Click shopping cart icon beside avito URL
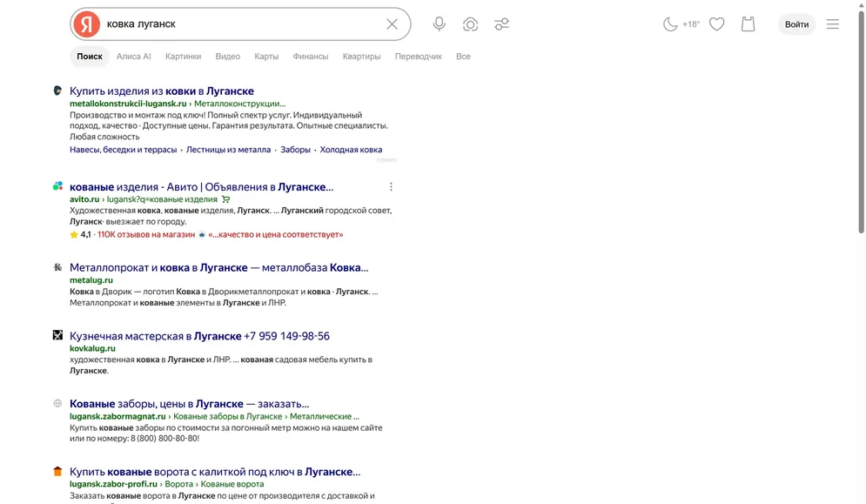This screenshot has height=504, width=866. pyautogui.click(x=226, y=199)
